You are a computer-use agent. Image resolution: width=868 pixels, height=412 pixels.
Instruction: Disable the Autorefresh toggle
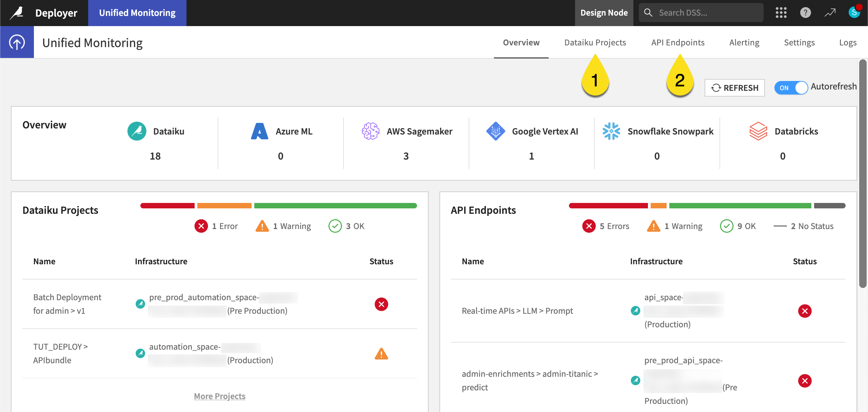[791, 88]
